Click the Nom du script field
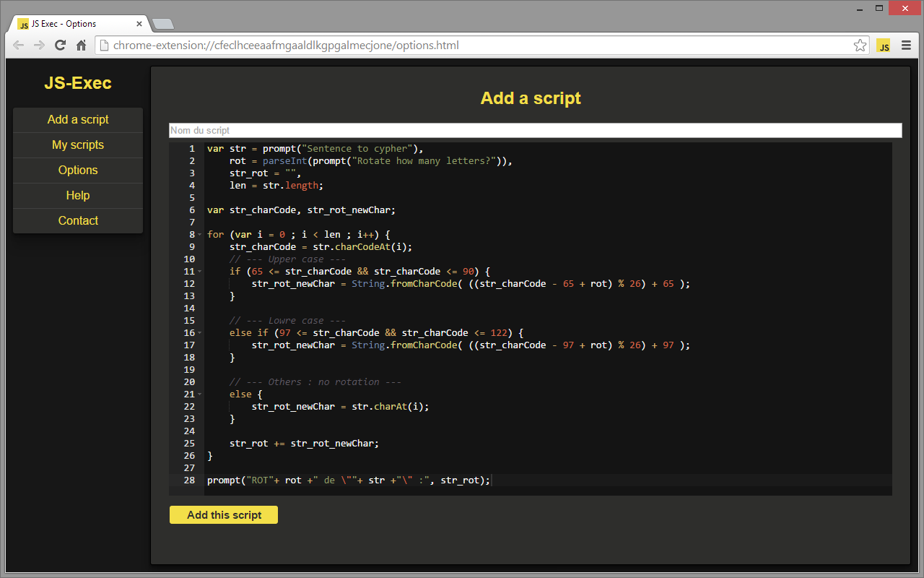This screenshot has width=924, height=578. click(536, 130)
